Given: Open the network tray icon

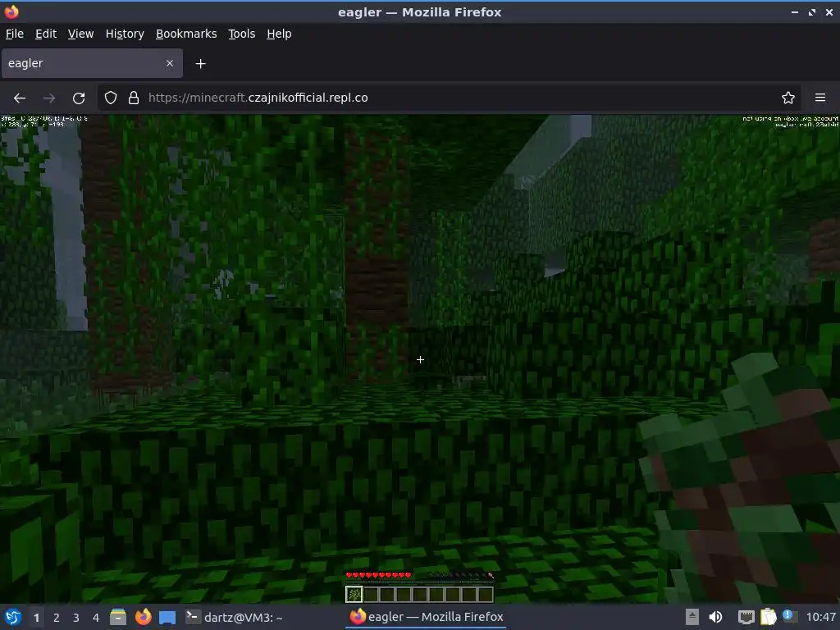Looking at the screenshot, I should [746, 617].
